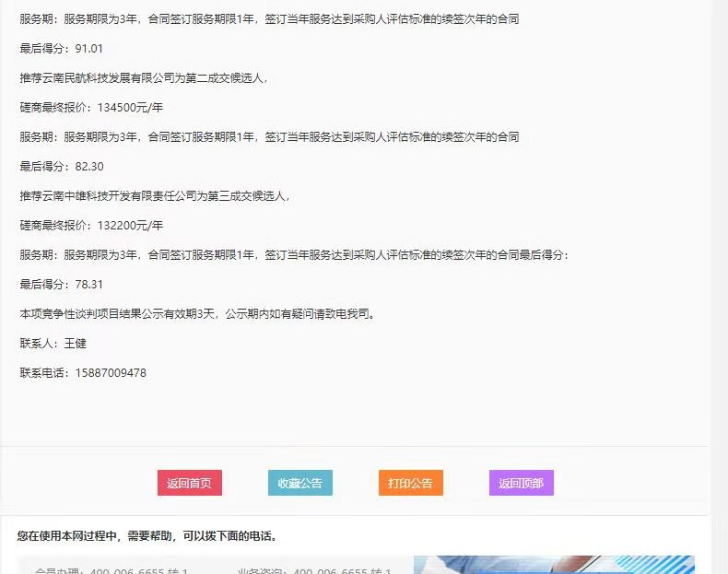Click the 服务期 line ending with 合同最后得分
Screen dimensions: 728x574
pos(295,255)
